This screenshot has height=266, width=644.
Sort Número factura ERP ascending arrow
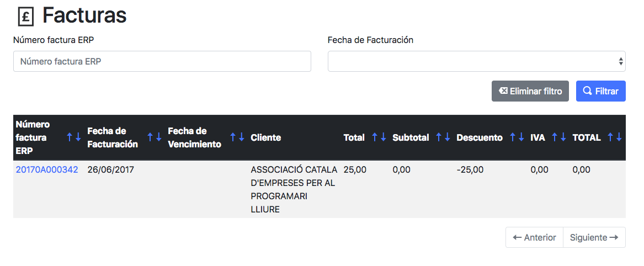coord(70,137)
